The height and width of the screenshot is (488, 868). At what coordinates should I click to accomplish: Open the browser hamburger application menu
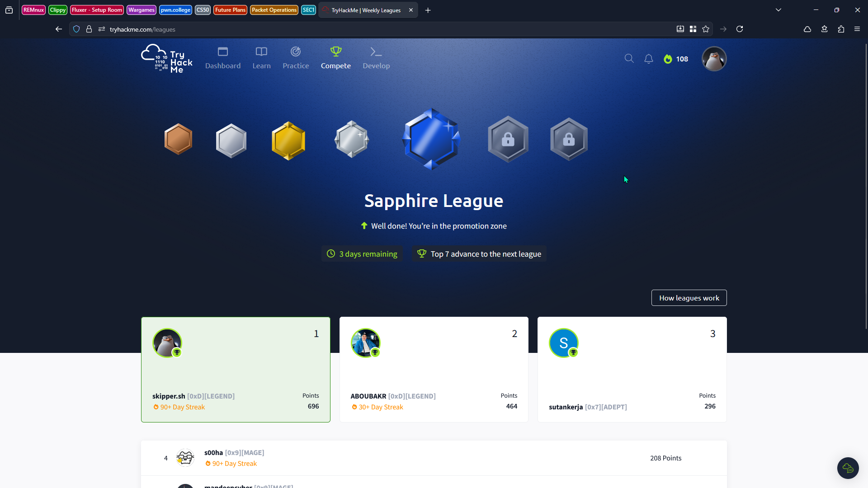857,29
